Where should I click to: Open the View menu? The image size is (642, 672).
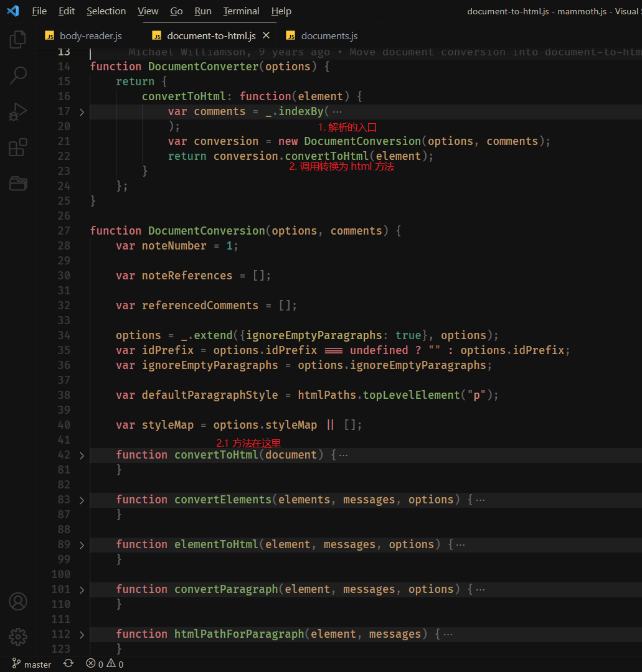(x=148, y=11)
